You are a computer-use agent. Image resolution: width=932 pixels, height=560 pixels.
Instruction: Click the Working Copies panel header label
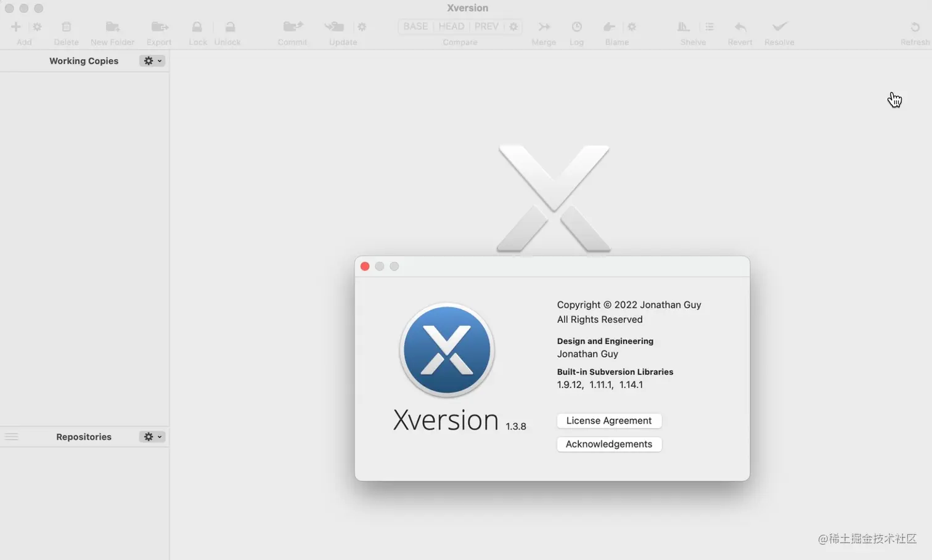(84, 61)
